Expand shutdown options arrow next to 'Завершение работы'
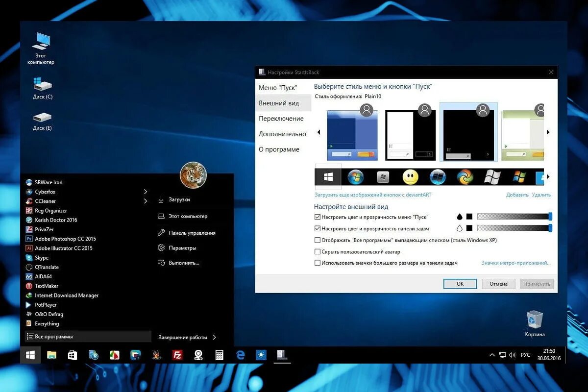Image resolution: width=588 pixels, height=392 pixels. 214,337
